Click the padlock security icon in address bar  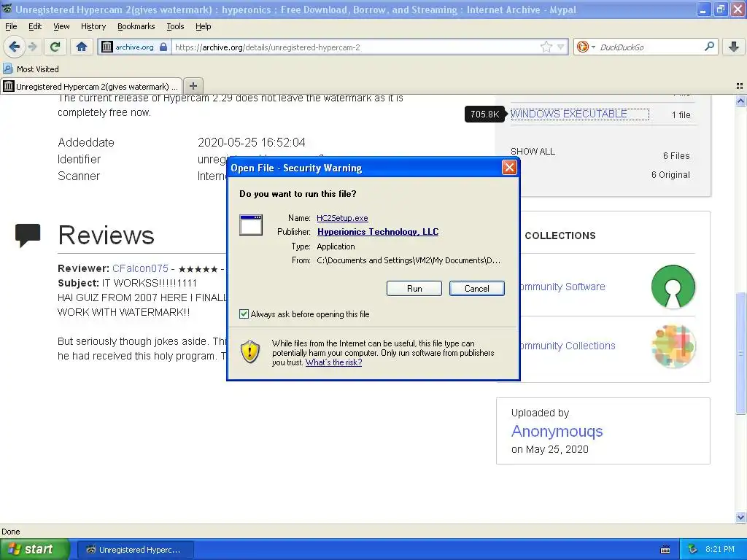tap(163, 47)
